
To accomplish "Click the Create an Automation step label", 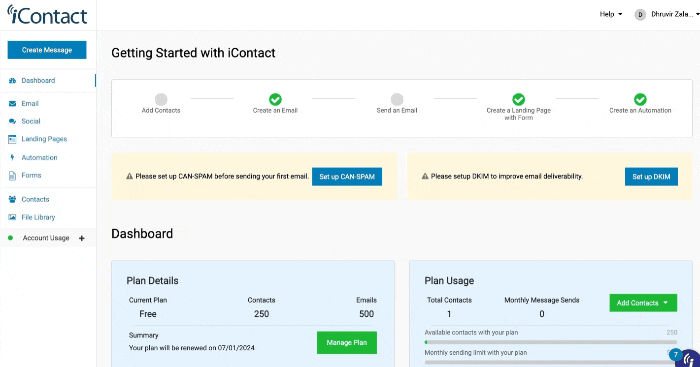I will tap(640, 110).
